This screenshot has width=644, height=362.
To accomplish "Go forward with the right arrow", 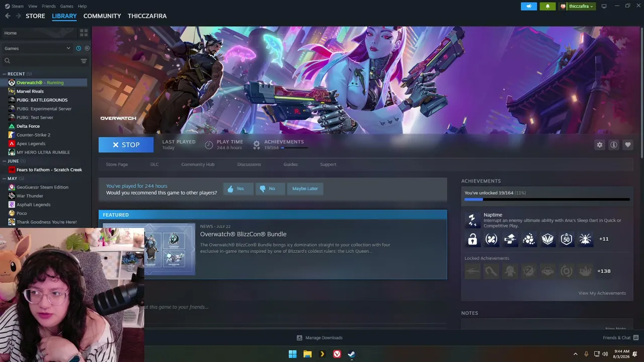I will [x=18, y=16].
